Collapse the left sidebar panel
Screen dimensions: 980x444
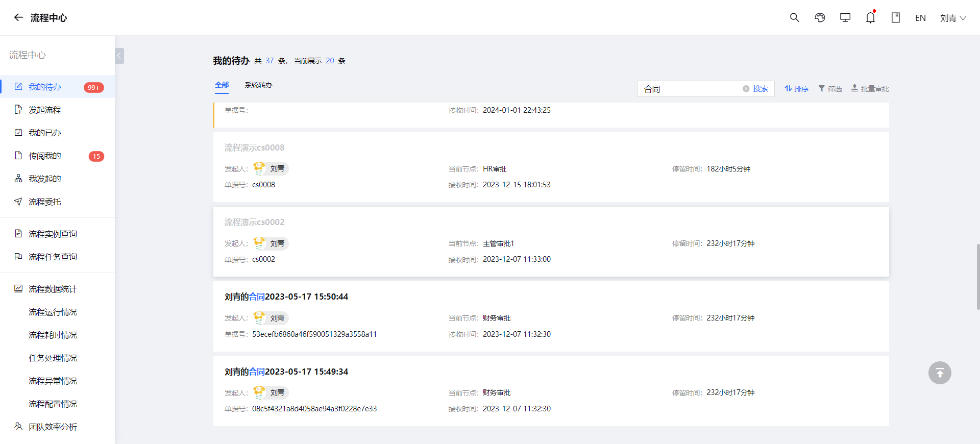coord(119,56)
